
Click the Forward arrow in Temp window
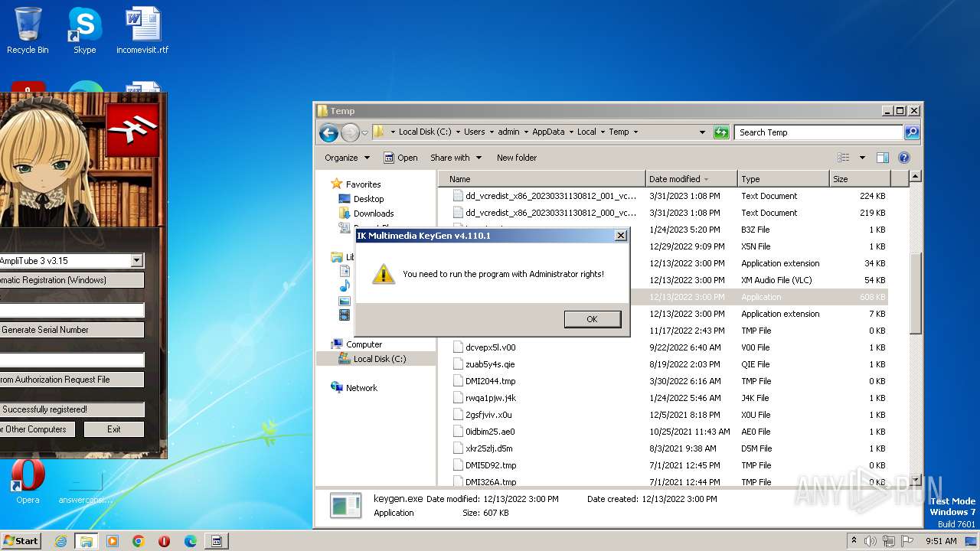point(350,132)
